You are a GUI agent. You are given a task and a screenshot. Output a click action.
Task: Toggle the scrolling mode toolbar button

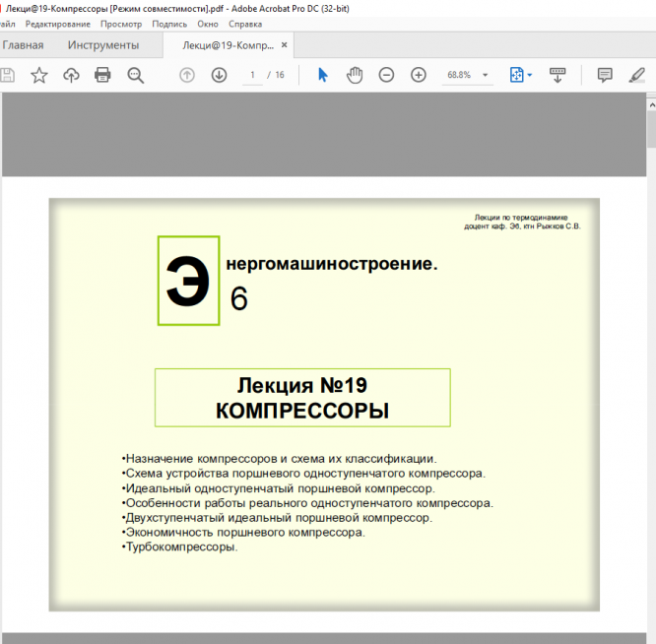click(558, 75)
